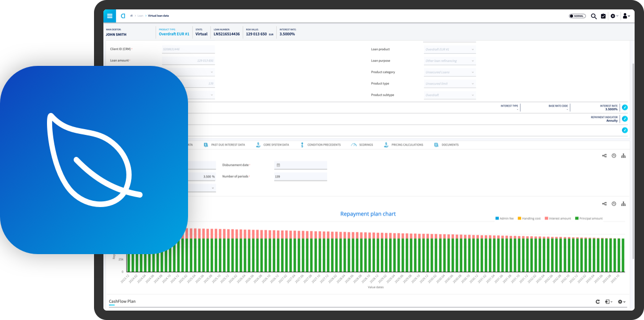Viewport: 644px width, 320px height.
Task: Click the home breadcrumb icon
Action: (x=132, y=16)
